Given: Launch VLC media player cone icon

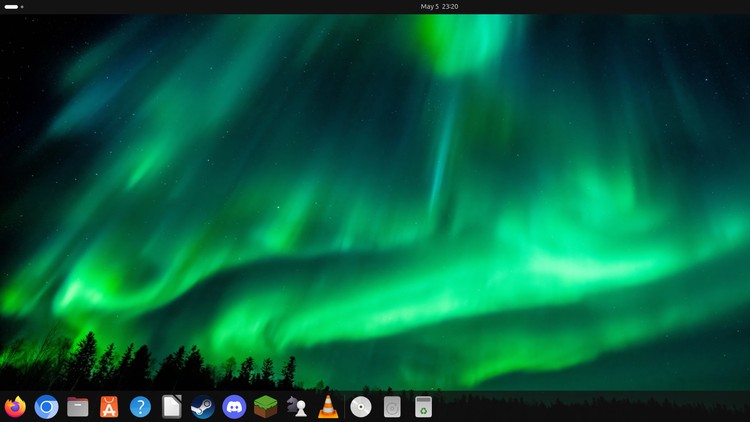Looking at the screenshot, I should (x=328, y=407).
